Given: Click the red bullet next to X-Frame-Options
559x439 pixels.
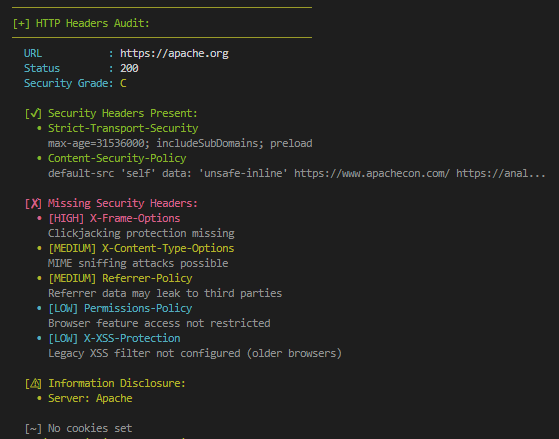Looking at the screenshot, I should pos(39,218).
